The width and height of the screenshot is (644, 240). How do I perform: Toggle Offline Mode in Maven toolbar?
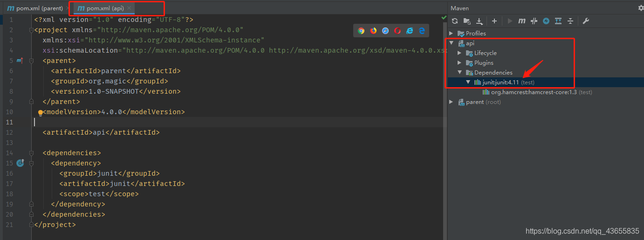coord(534,21)
